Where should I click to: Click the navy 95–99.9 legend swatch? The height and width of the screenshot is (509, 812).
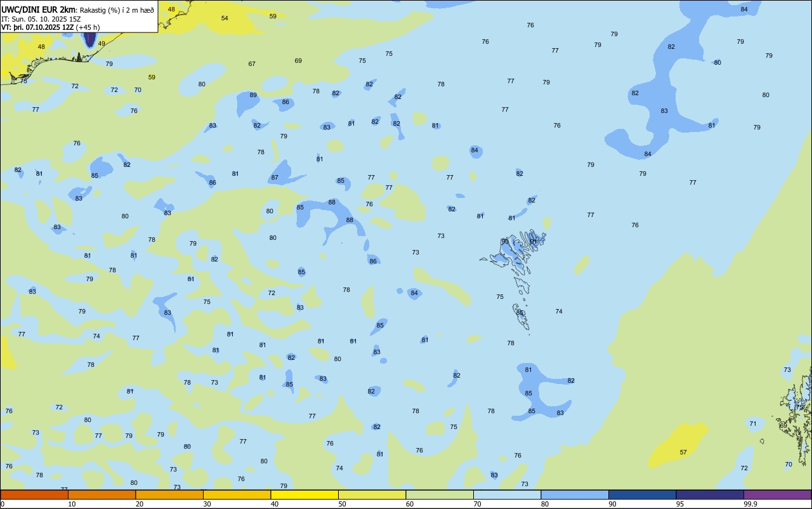pos(710,494)
